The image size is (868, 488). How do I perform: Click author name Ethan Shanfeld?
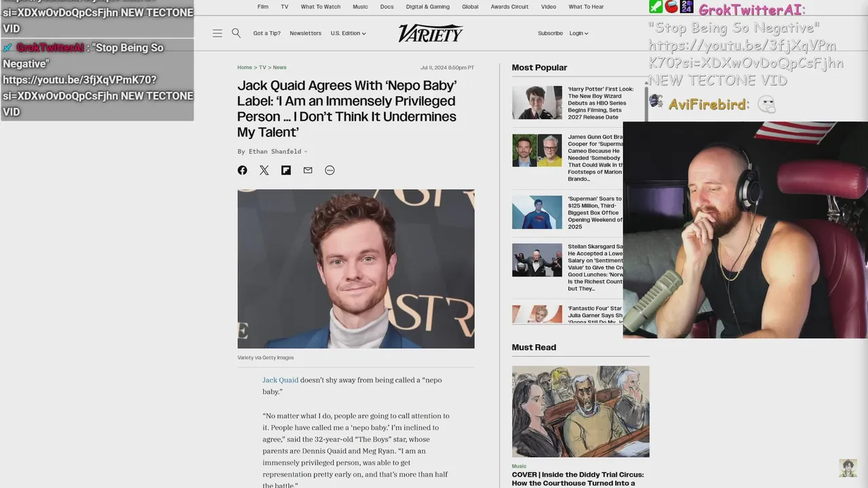pyautogui.click(x=275, y=152)
